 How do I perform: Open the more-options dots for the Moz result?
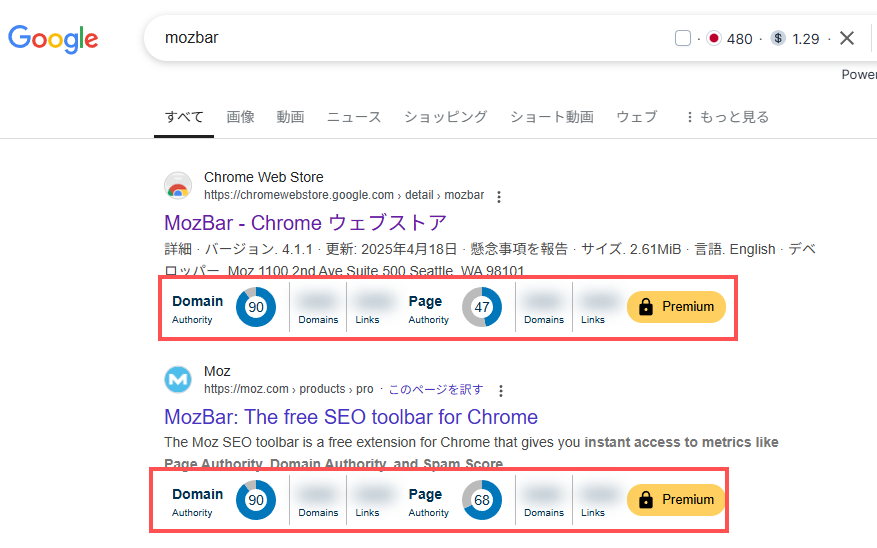pyautogui.click(x=501, y=390)
